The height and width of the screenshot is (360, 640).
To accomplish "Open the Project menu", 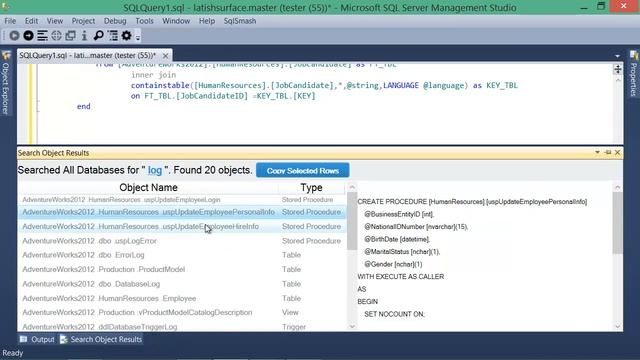I will [83, 21].
